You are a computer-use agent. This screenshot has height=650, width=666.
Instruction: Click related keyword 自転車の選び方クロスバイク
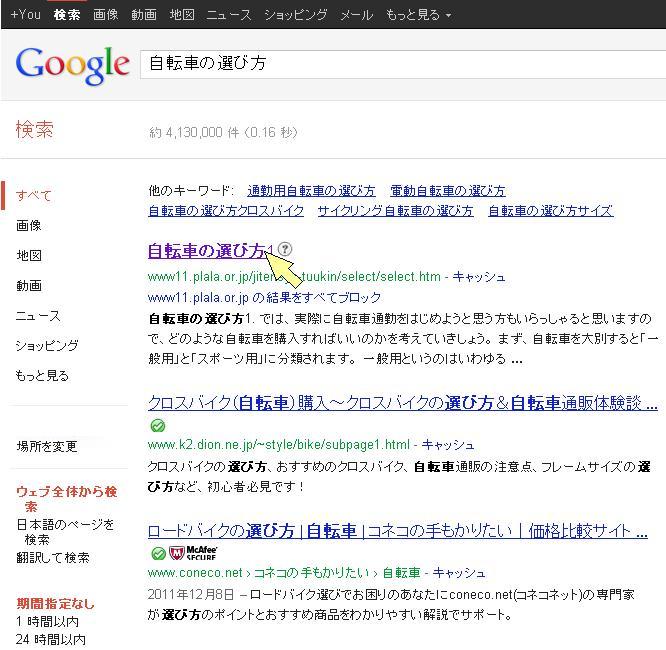(226, 211)
